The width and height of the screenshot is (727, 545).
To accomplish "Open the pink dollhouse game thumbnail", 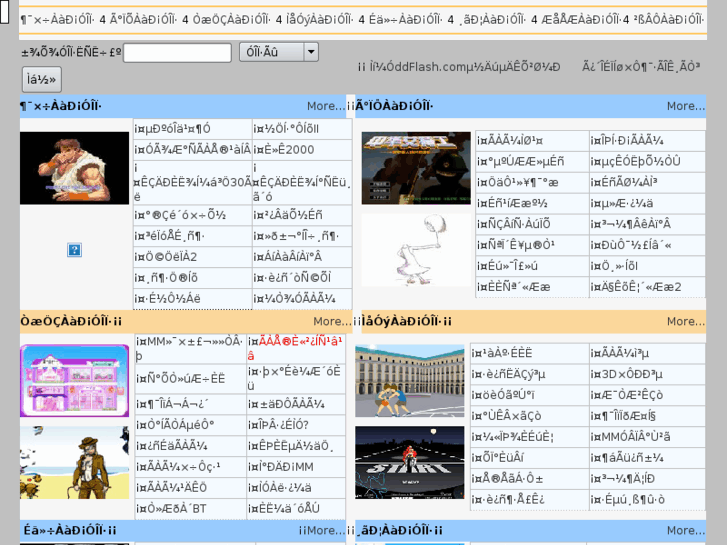I will click(74, 380).
